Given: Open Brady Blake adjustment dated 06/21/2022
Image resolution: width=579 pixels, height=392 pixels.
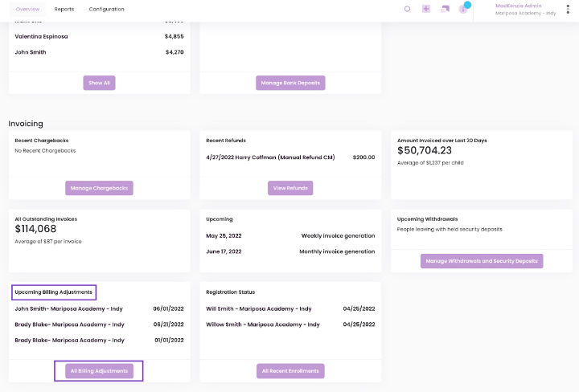Looking at the screenshot, I should (x=99, y=325).
